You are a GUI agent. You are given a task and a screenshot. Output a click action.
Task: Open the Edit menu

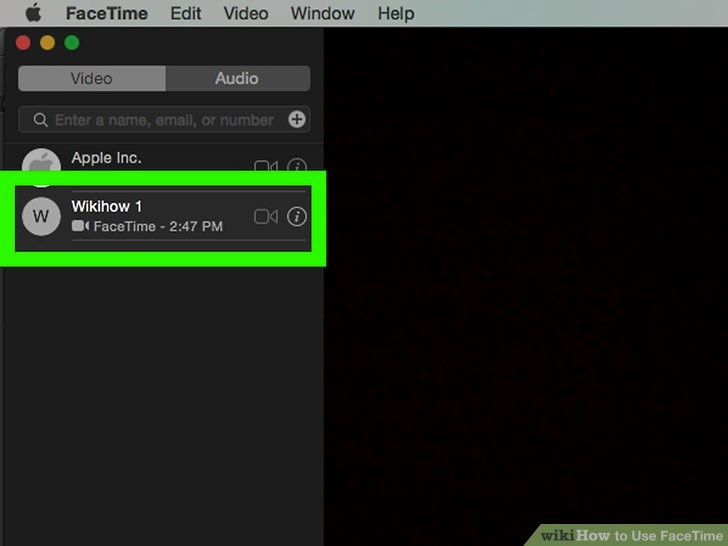[186, 13]
